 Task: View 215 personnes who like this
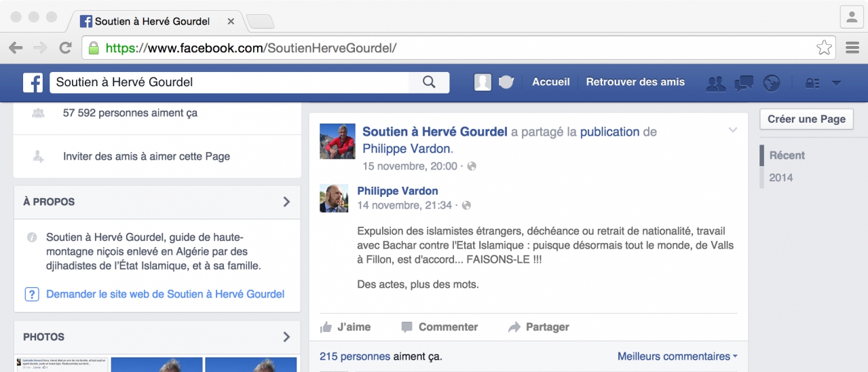(x=354, y=356)
